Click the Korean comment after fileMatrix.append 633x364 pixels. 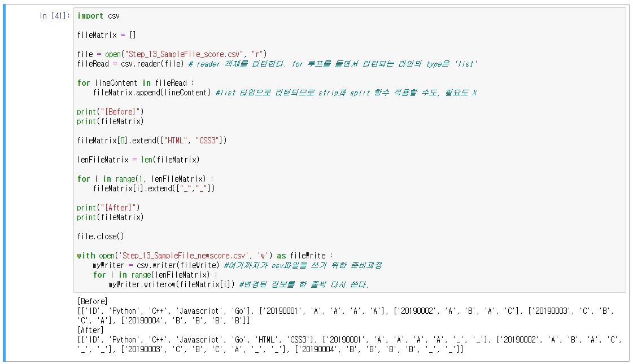346,93
